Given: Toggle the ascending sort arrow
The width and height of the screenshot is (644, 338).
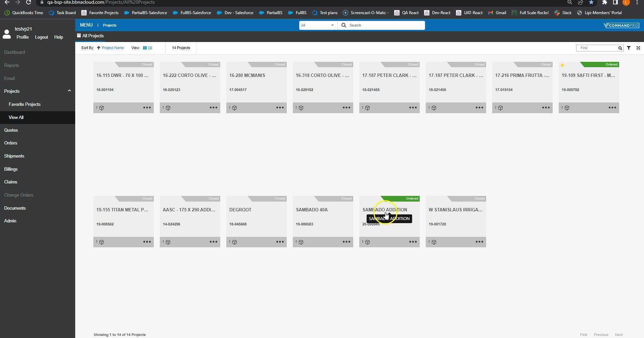Looking at the screenshot, I should tap(98, 48).
